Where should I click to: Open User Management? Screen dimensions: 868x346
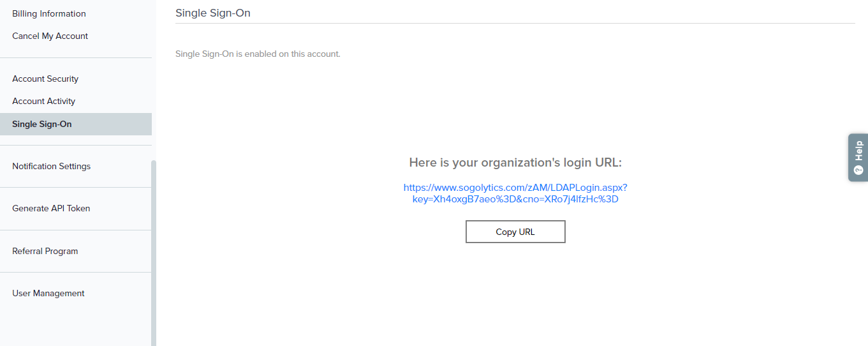(x=48, y=293)
